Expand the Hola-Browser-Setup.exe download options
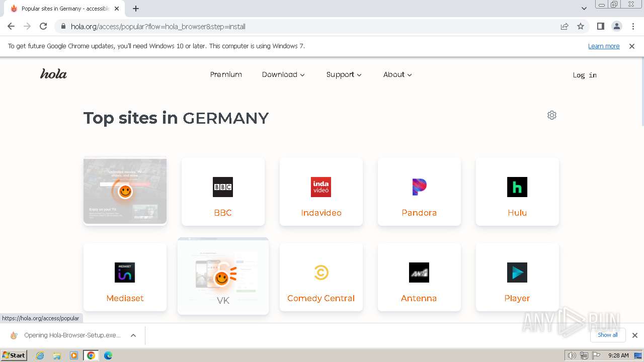Image resolution: width=644 pixels, height=362 pixels. [133, 335]
